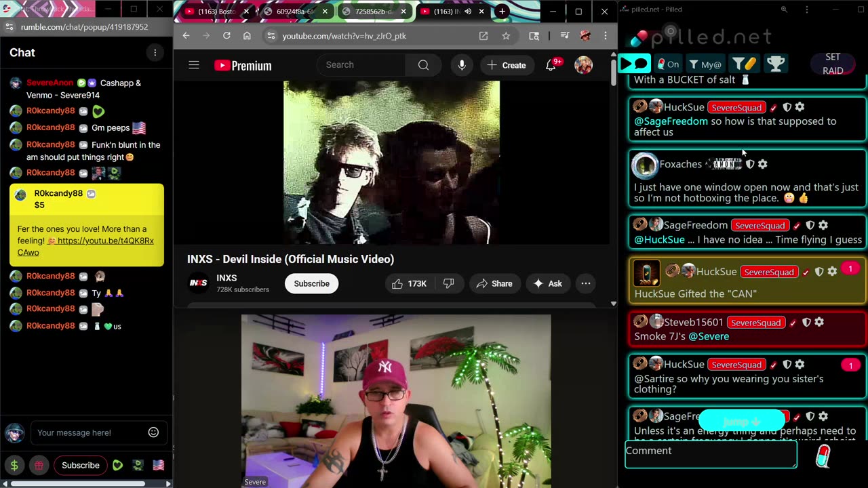
Task: Click the @Severe mention
Action: (x=709, y=336)
